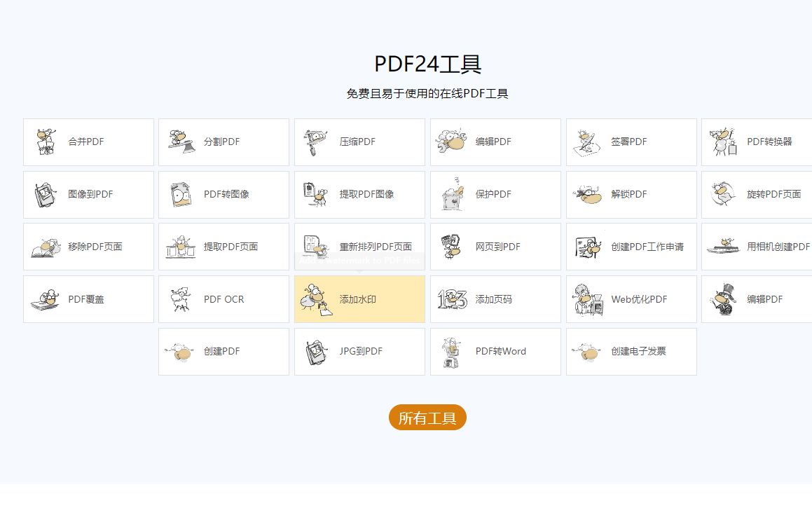Open the 分割PDF tool icon
The width and height of the screenshot is (812, 522).
coord(181,142)
